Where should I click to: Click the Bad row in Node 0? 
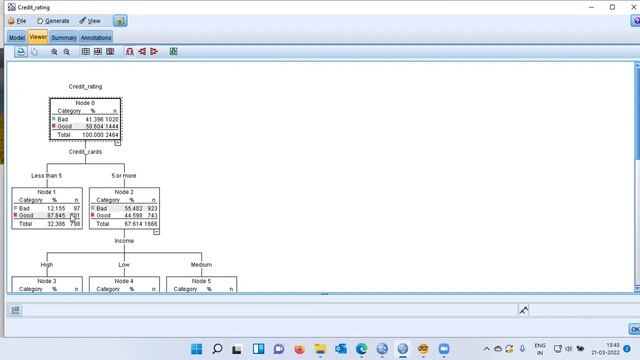tap(85, 119)
